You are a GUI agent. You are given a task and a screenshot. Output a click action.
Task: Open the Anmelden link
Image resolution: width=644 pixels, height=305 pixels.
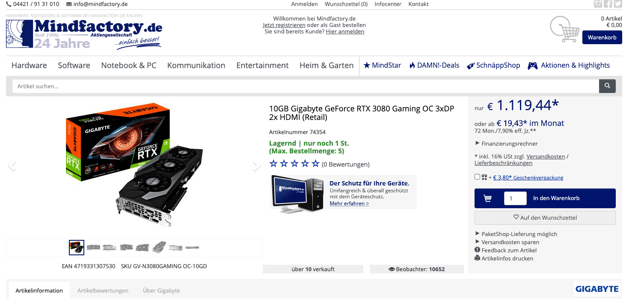(x=304, y=4)
